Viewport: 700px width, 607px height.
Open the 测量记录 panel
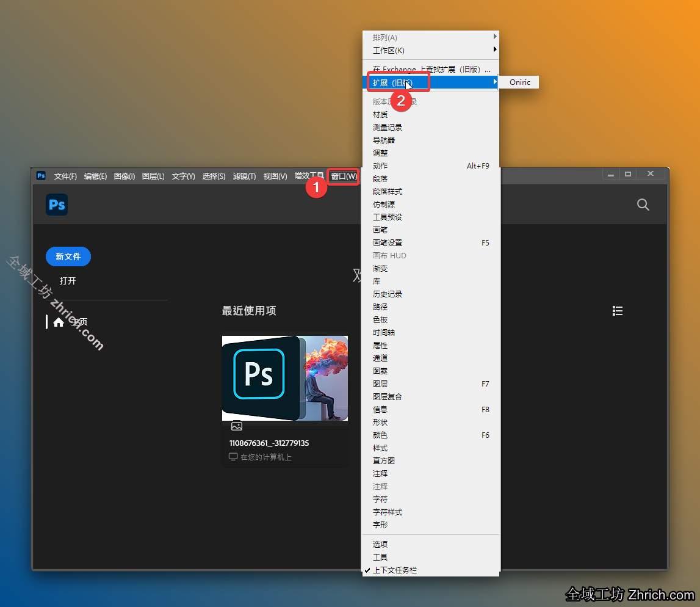coord(431,127)
